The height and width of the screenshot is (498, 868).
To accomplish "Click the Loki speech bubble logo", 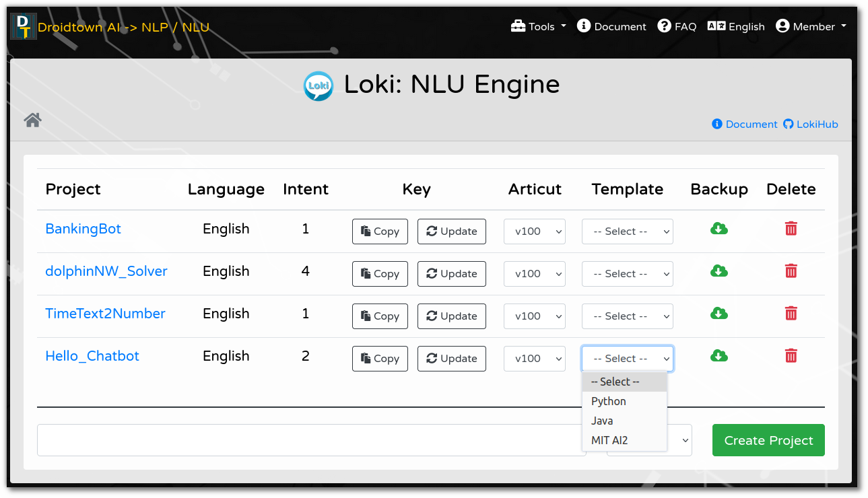I will 318,85.
